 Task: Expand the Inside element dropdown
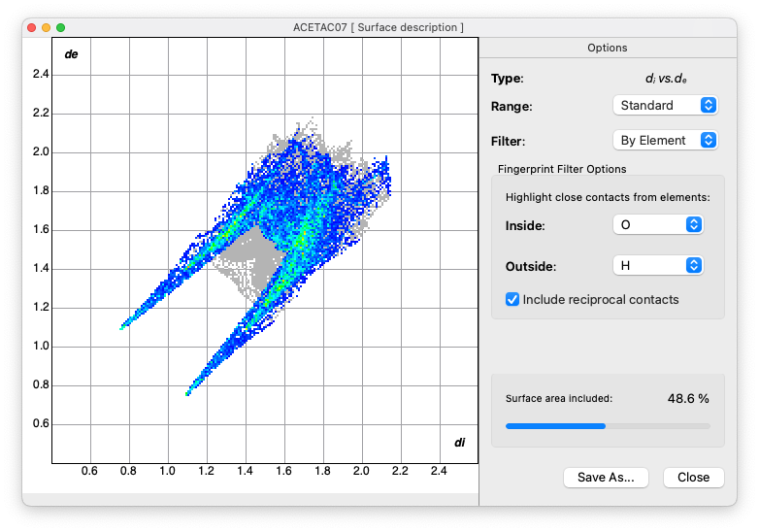pyautogui.click(x=657, y=224)
